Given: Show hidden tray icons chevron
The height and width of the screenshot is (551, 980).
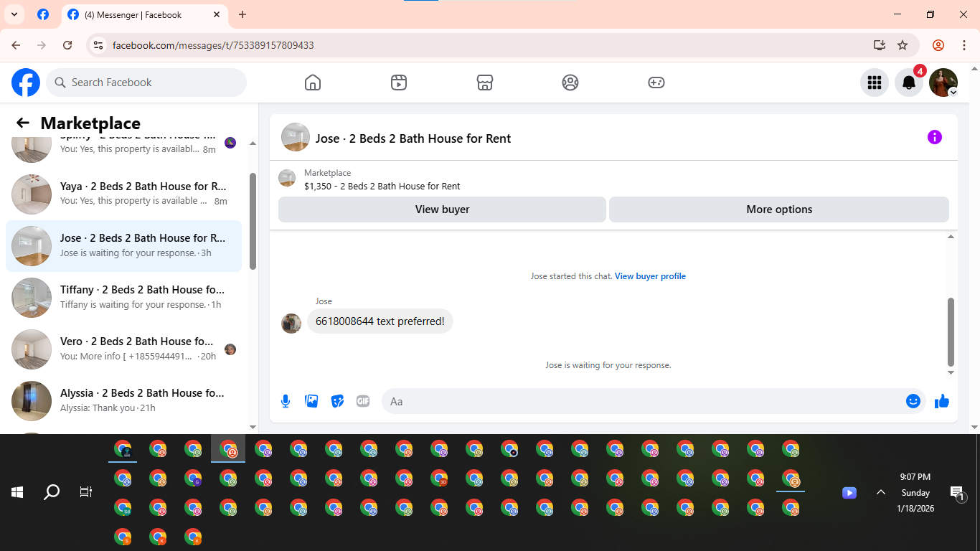Looking at the screenshot, I should point(880,492).
